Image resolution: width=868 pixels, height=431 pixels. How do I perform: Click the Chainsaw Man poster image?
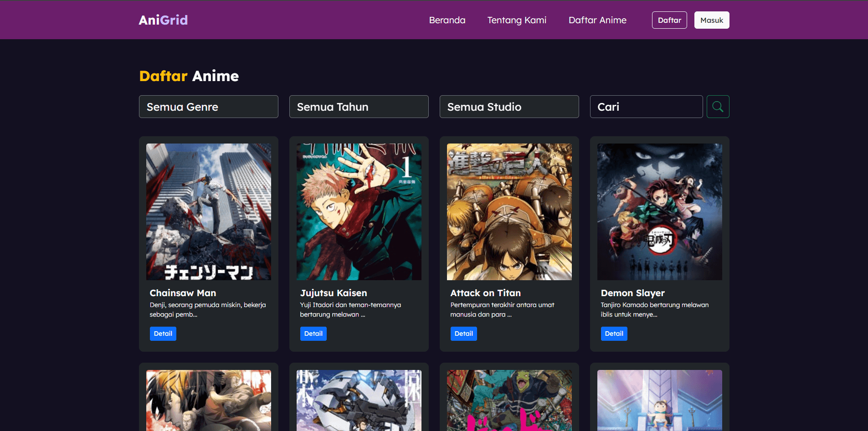(209, 212)
